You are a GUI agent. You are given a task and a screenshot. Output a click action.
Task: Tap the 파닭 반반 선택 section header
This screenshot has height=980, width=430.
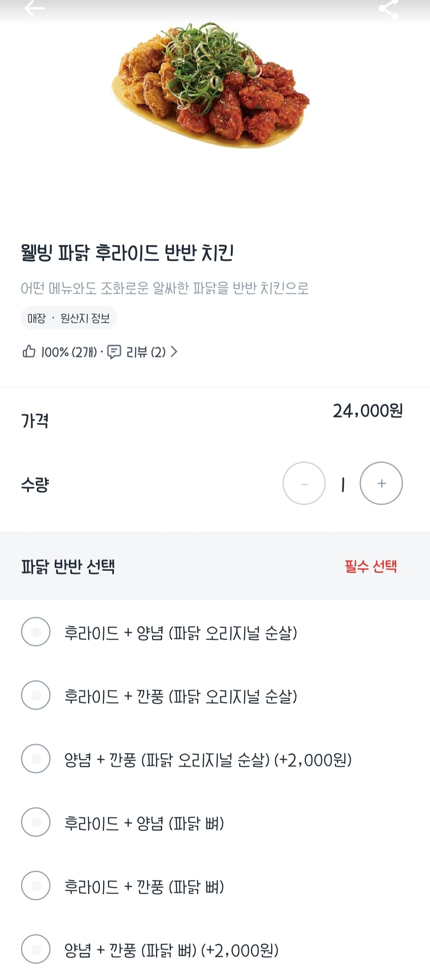[68, 566]
